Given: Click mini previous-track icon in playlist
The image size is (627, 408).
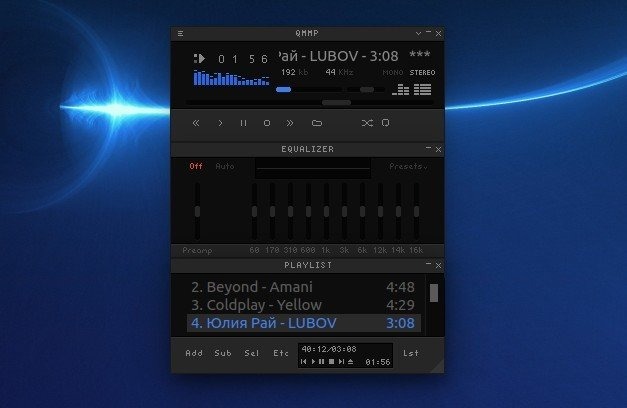Looking at the screenshot, I should [304, 362].
